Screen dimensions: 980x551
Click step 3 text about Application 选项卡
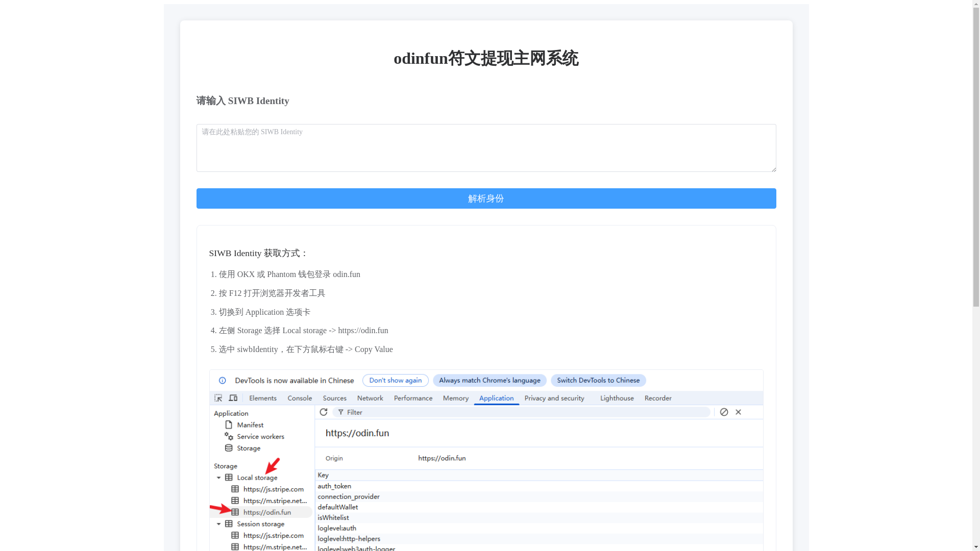(x=264, y=312)
